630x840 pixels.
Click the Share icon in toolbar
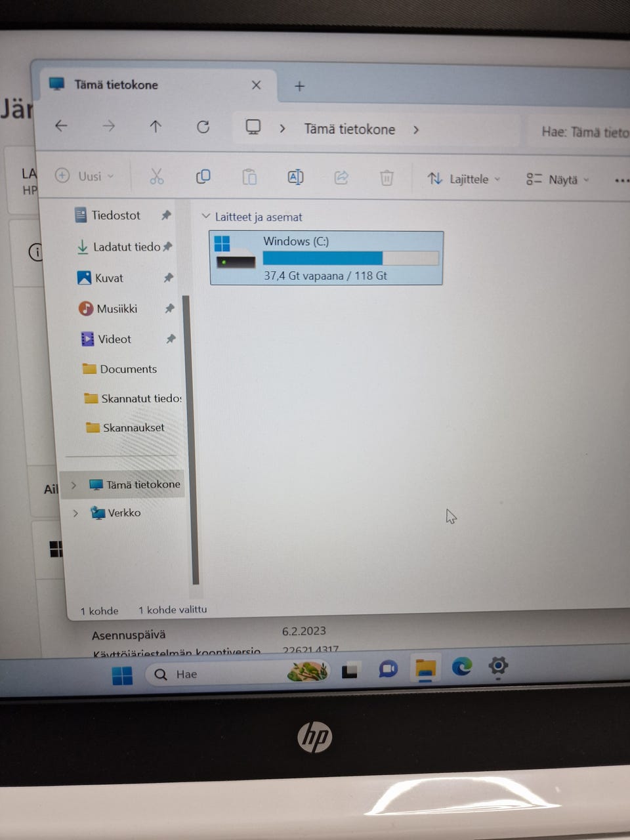(341, 177)
